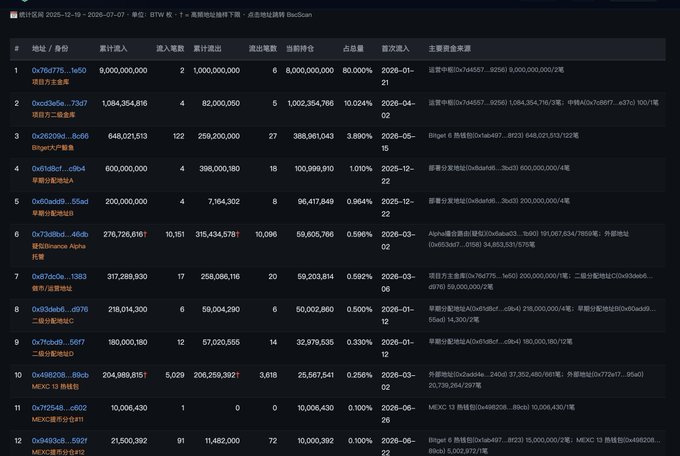
Task: Open address link 0x60add9...55ad
Action: [60, 201]
